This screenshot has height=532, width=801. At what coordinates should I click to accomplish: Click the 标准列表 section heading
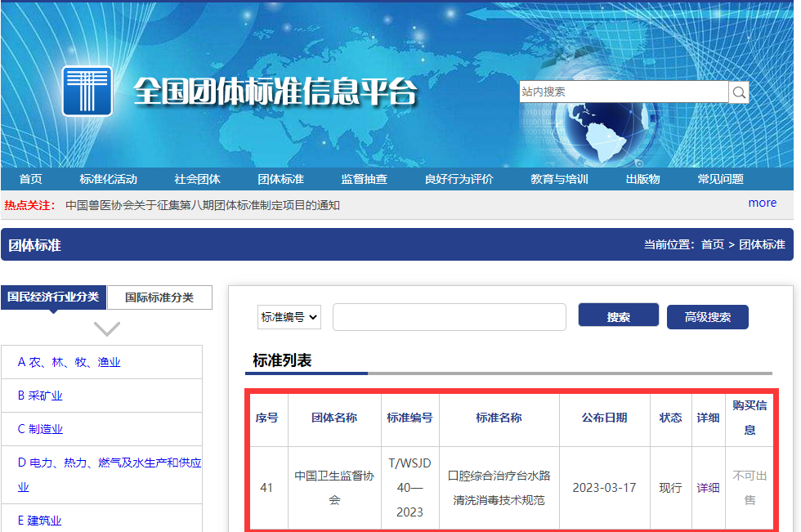point(282,360)
